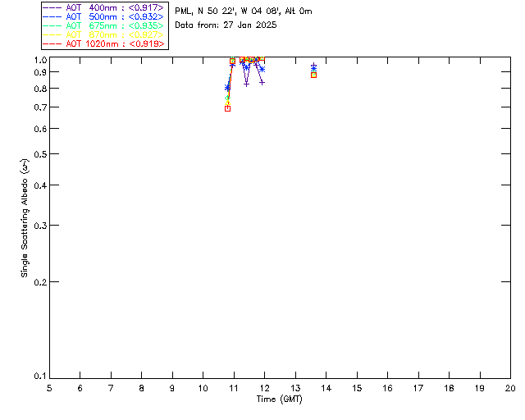Click the x-axis tick label '18'
Viewport: 525px width, 420px height.
(449, 388)
